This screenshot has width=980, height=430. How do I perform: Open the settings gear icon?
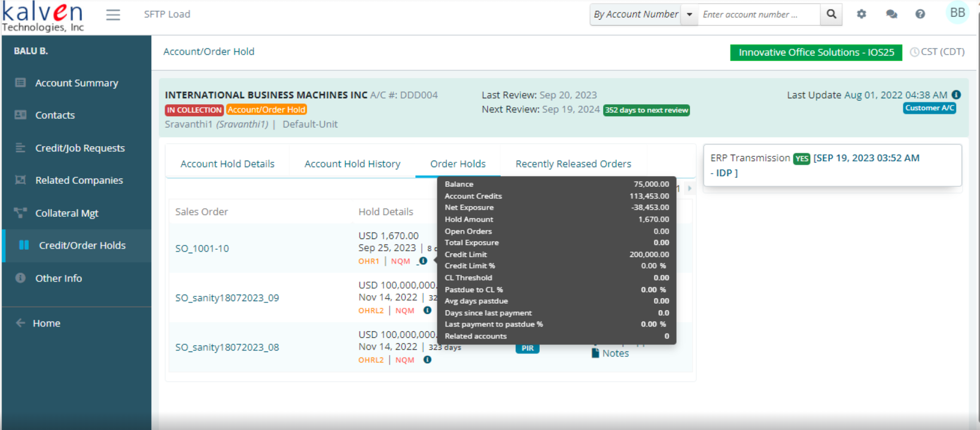click(862, 14)
